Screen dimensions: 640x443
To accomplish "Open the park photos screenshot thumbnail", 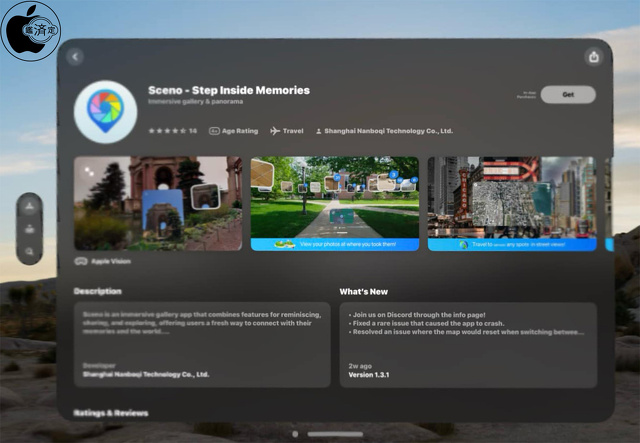I will click(334, 203).
